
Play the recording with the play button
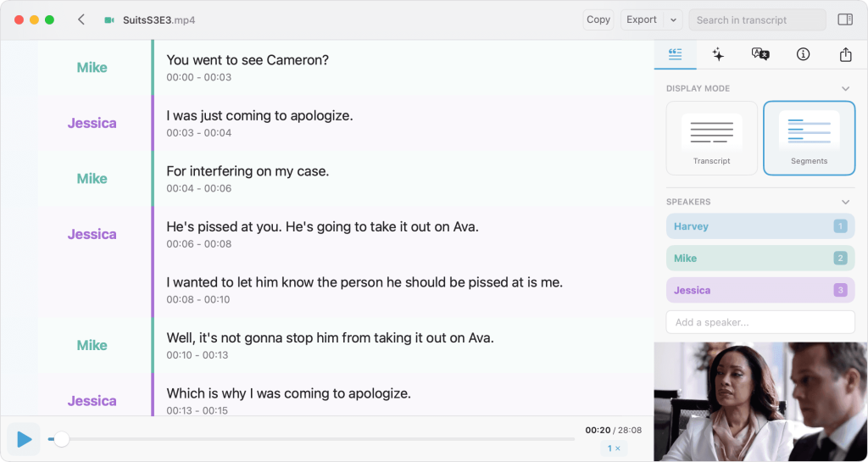click(x=24, y=439)
